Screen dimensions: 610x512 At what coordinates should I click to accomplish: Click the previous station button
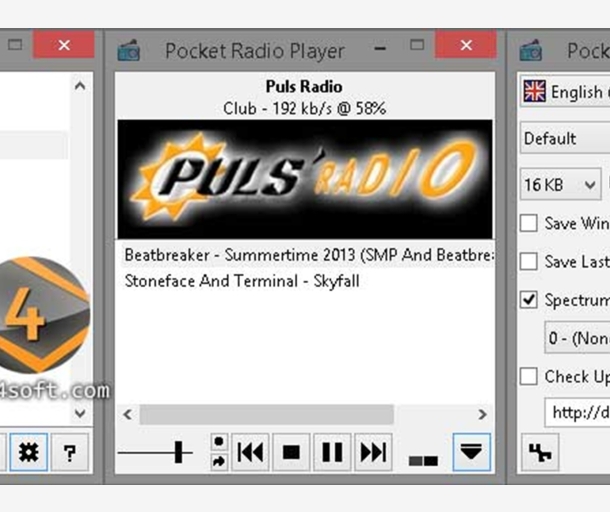[250, 453]
